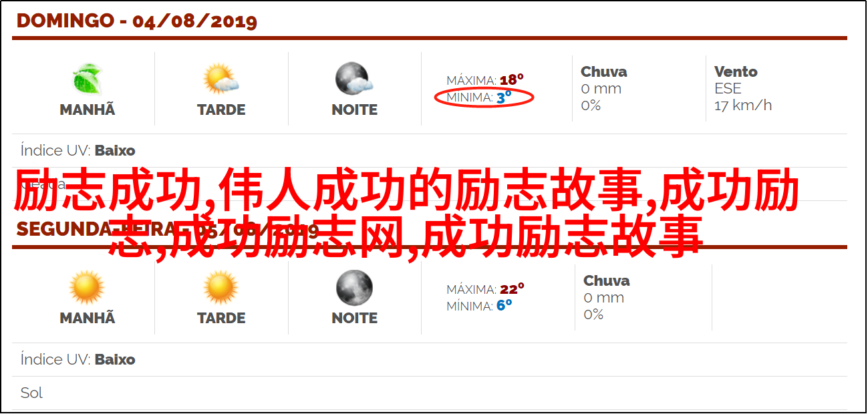The height and width of the screenshot is (414, 868).
Task: Click Sunday's morning leaf weather icon
Action: point(88,79)
